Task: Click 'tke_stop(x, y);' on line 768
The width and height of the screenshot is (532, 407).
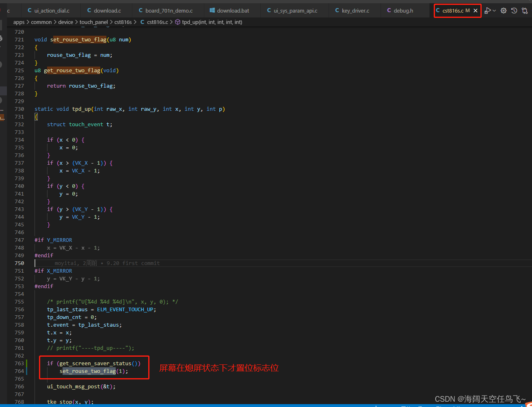Action: tap(70, 402)
